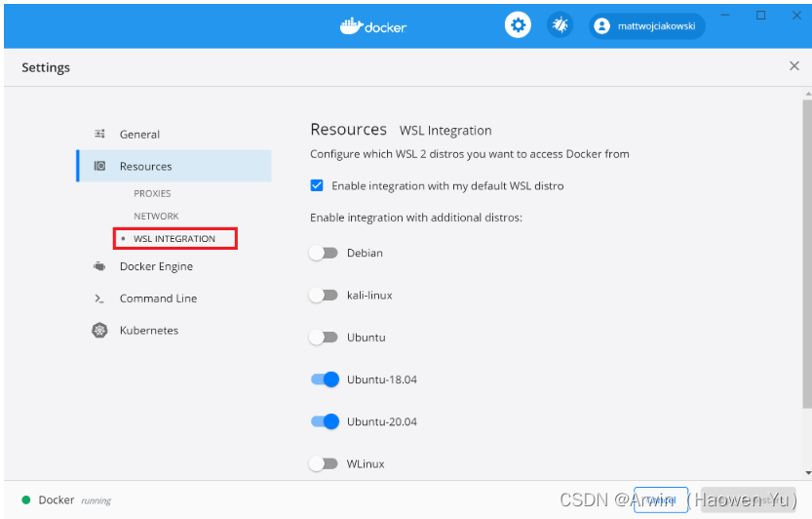Click the kali-linux label

(369, 295)
